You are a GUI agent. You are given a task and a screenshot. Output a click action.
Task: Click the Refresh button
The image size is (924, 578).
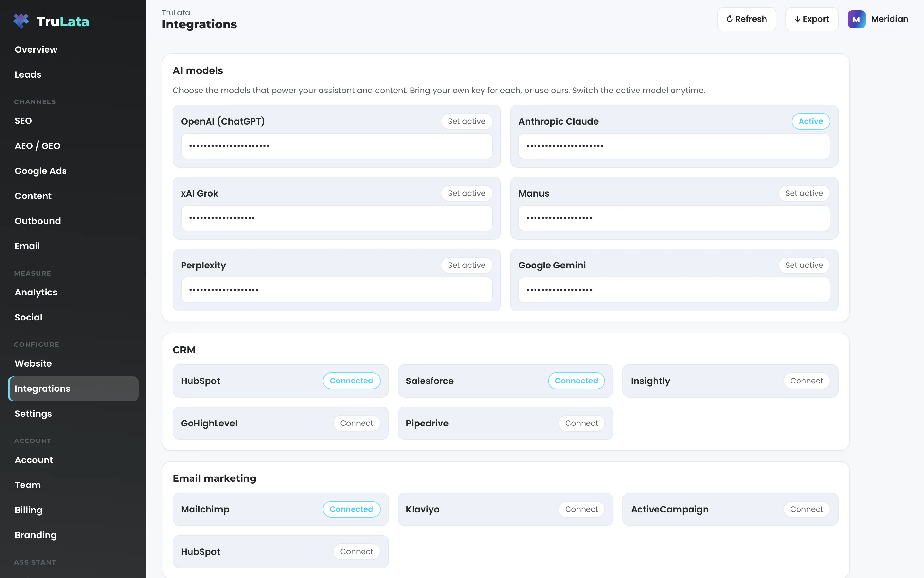coord(747,19)
